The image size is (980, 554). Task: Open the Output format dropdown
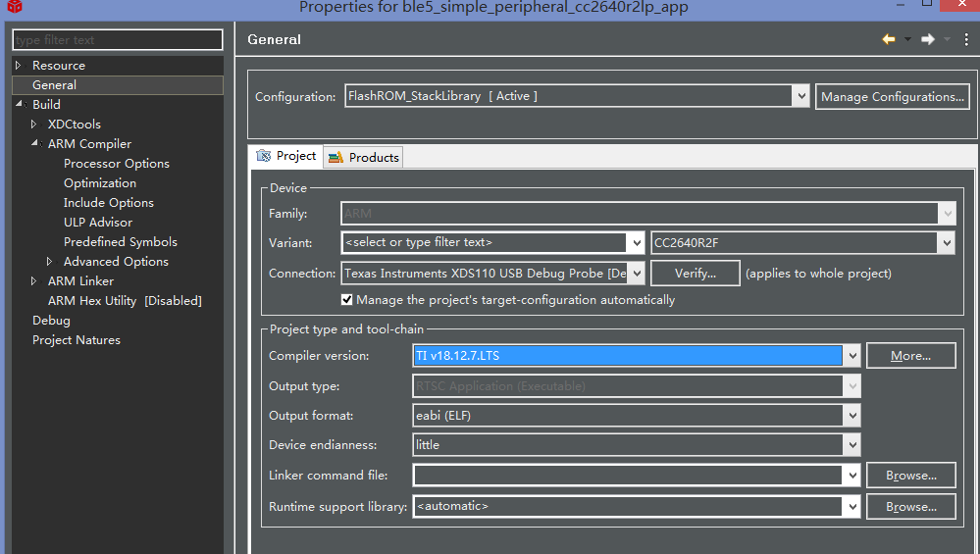851,416
